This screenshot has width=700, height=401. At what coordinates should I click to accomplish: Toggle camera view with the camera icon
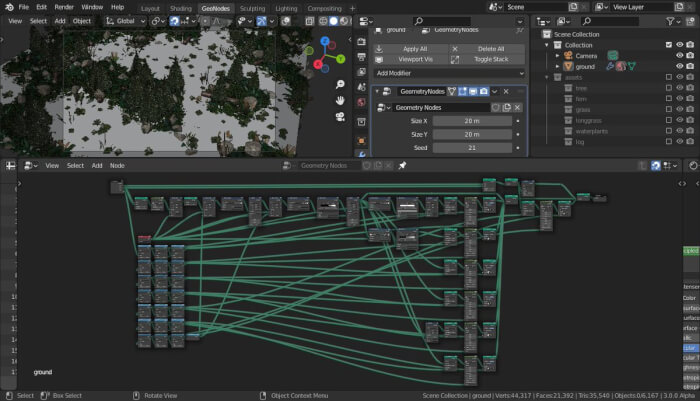point(341,116)
